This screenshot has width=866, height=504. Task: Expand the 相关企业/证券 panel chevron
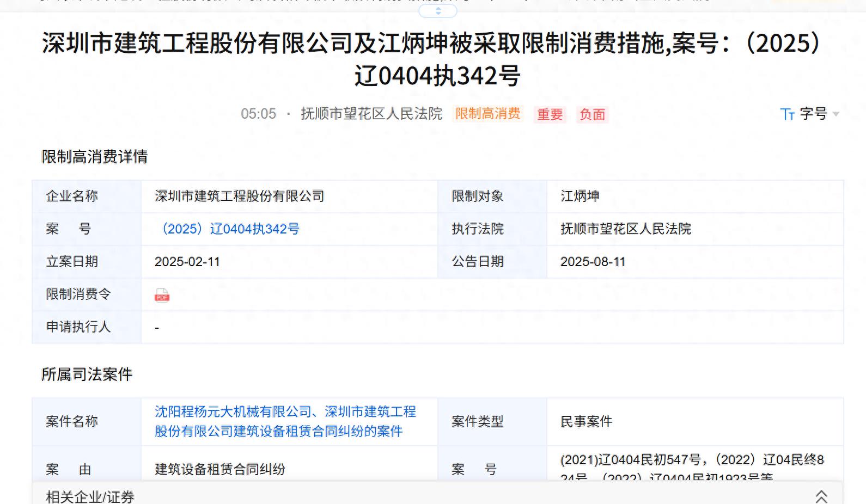pyautogui.click(x=821, y=496)
